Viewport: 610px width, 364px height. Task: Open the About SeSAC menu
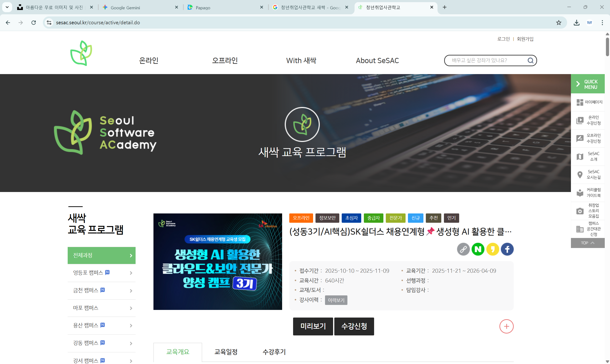point(377,60)
